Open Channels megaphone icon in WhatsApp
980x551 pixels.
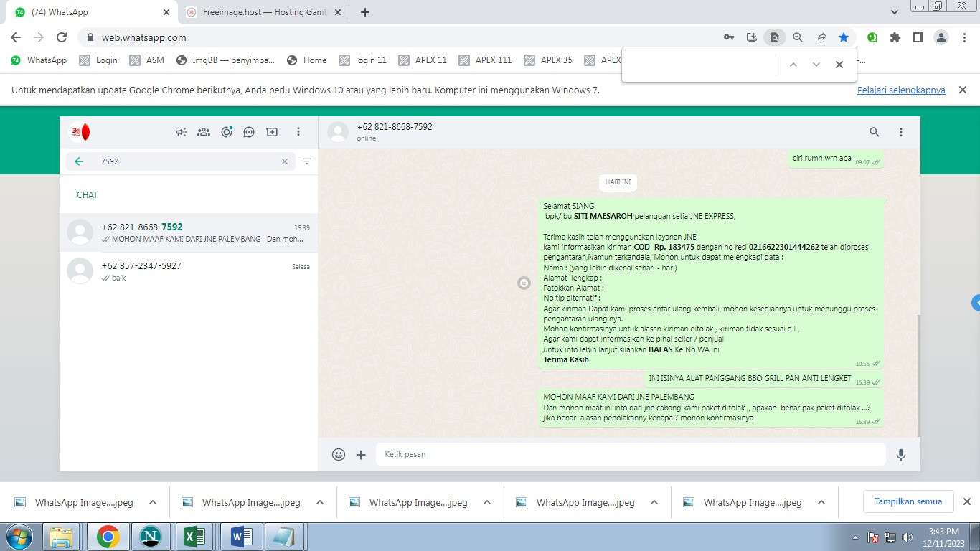tap(182, 132)
